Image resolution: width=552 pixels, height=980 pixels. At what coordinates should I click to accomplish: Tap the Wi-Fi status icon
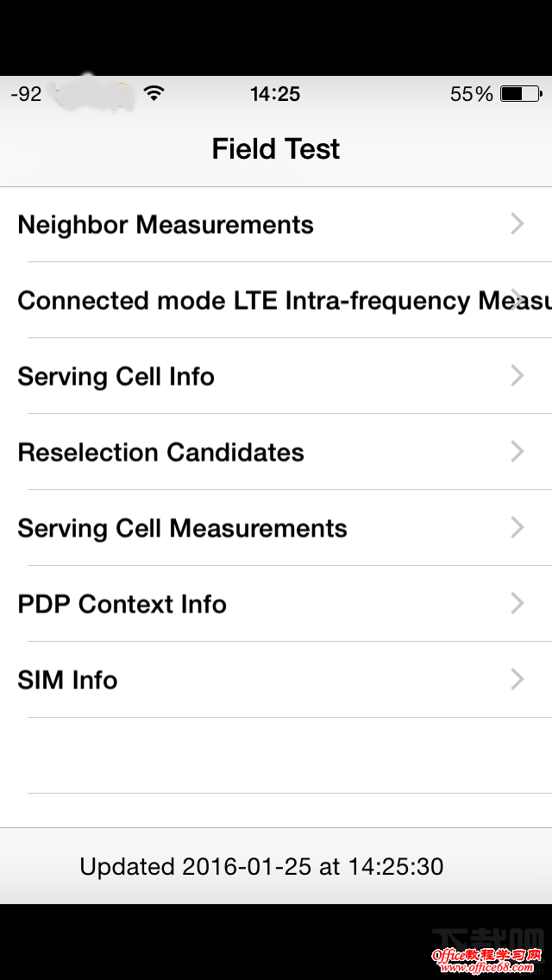[154, 94]
